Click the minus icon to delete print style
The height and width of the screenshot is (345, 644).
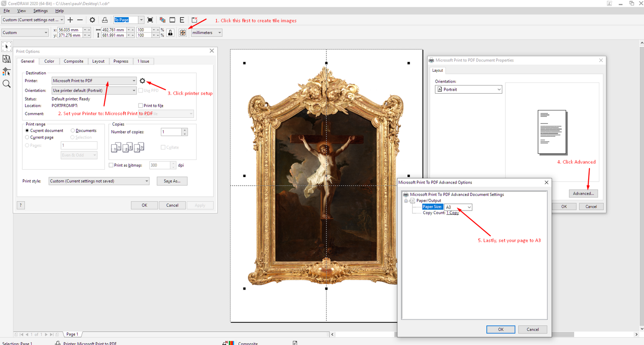(80, 20)
